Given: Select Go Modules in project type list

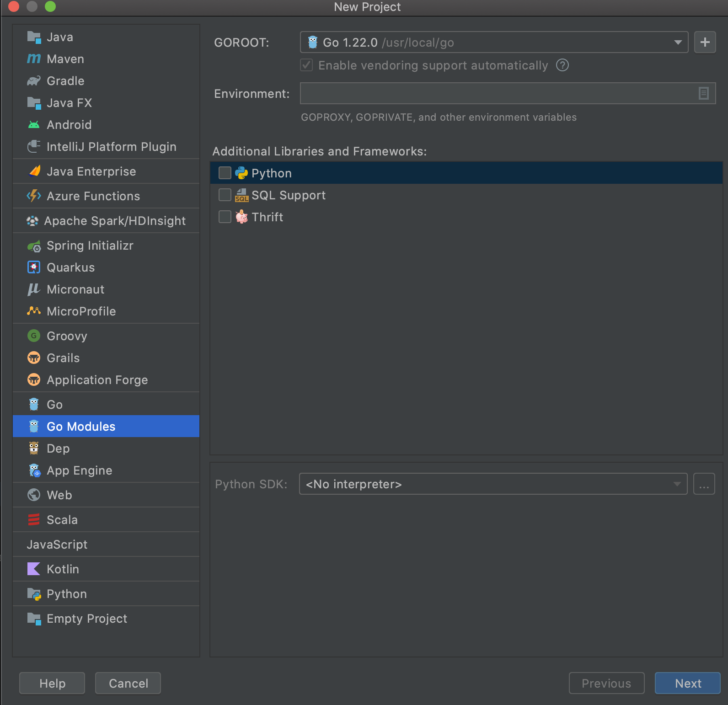Looking at the screenshot, I should (x=106, y=426).
